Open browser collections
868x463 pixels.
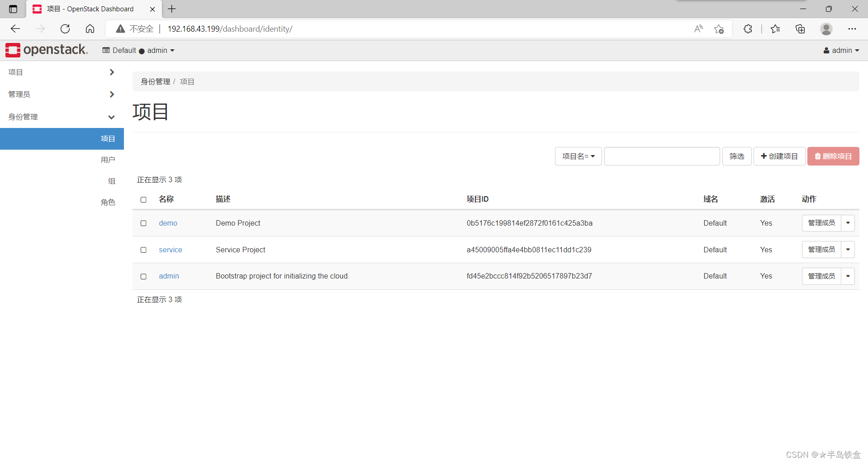[800, 29]
